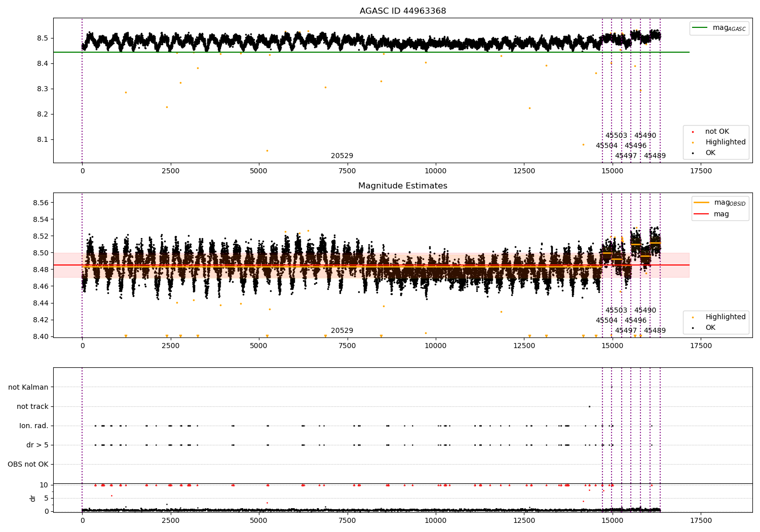The image size is (760, 532).
Task: Click orange line sample beside mag OBSID legend
Action: (702, 202)
